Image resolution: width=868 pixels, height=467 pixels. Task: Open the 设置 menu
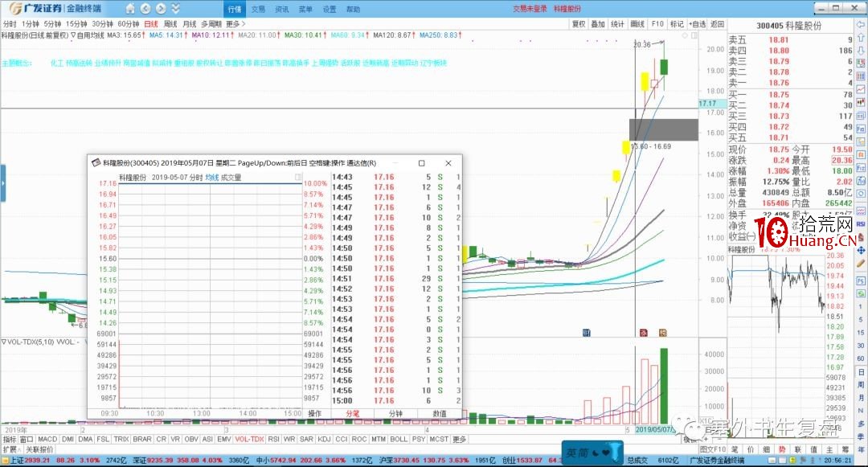[330, 9]
